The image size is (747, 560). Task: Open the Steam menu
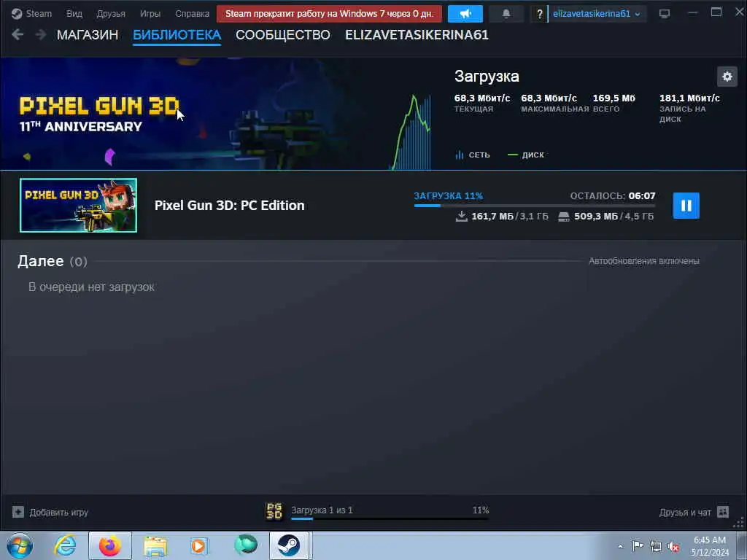click(32, 13)
